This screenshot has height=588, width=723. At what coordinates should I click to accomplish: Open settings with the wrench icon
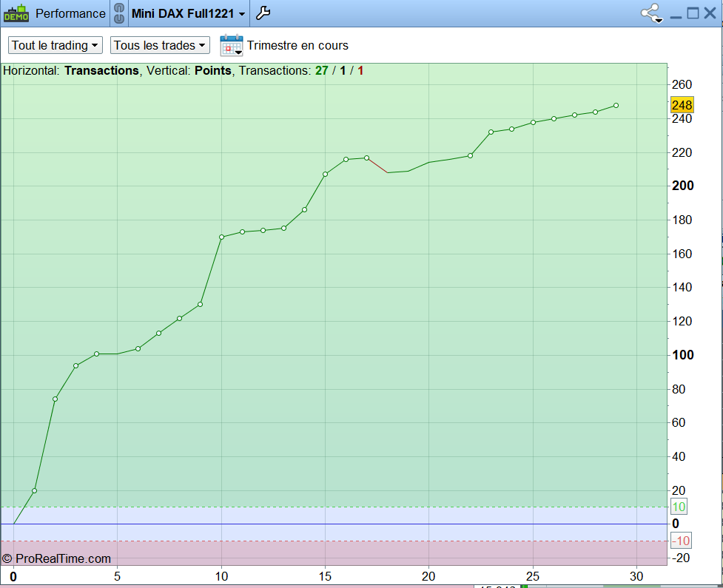pyautogui.click(x=263, y=13)
